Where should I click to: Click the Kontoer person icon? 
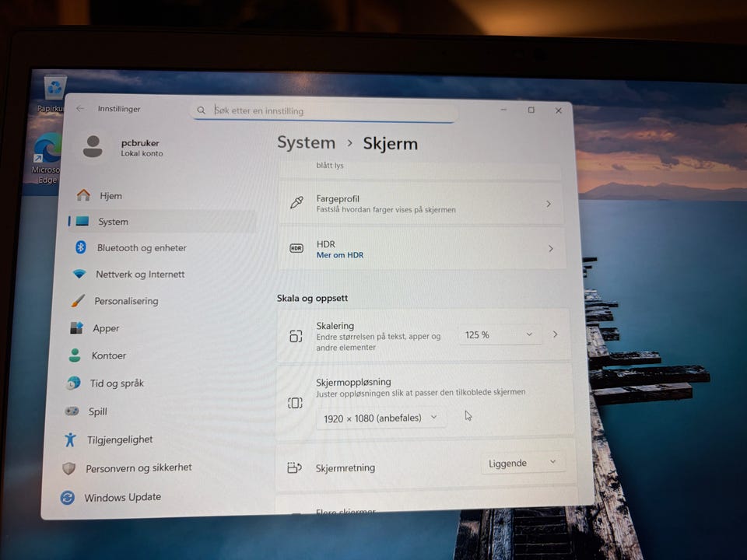(75, 355)
